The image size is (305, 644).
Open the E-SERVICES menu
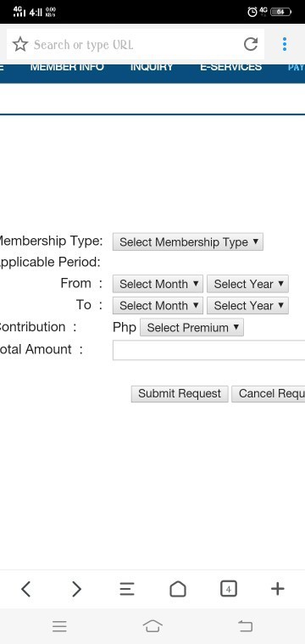[x=230, y=67]
